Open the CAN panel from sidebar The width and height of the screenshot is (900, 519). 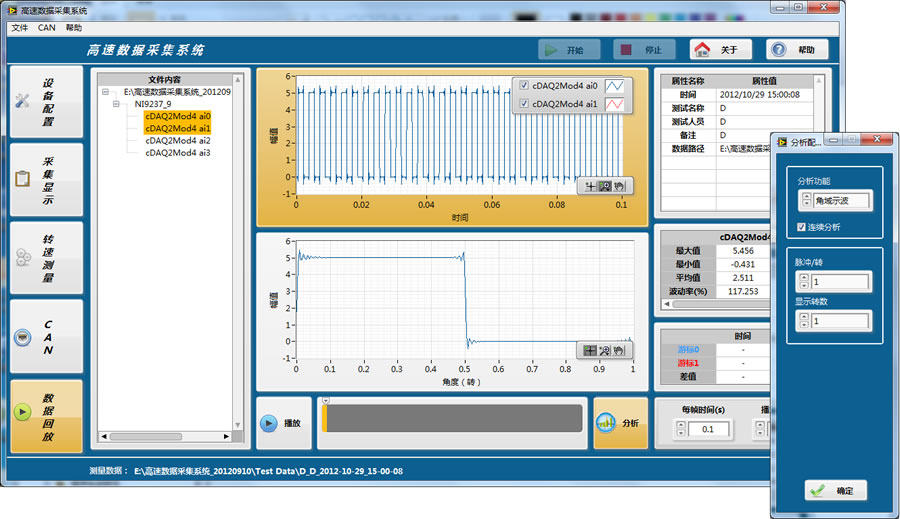47,337
